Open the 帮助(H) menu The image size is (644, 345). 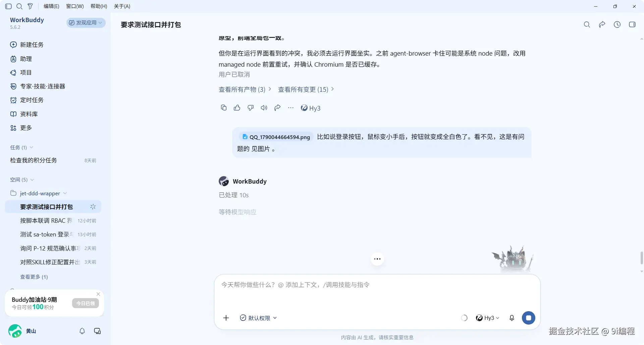tap(99, 6)
